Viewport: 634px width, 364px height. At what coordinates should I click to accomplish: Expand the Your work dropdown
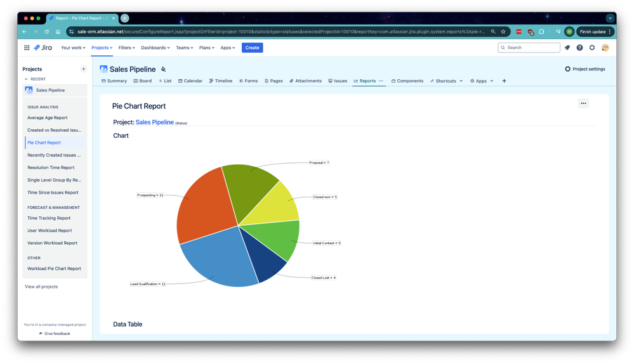73,48
